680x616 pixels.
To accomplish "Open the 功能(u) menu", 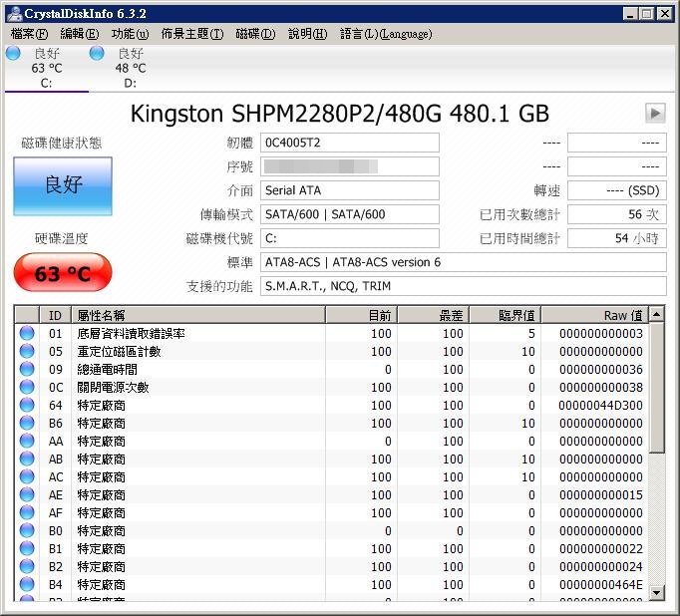I will pyautogui.click(x=130, y=34).
